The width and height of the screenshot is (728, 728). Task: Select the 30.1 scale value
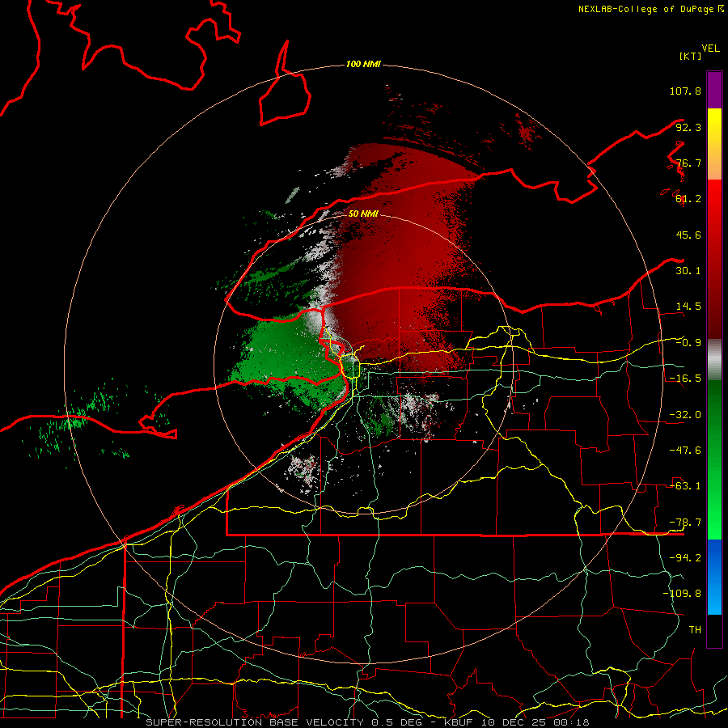tap(688, 271)
